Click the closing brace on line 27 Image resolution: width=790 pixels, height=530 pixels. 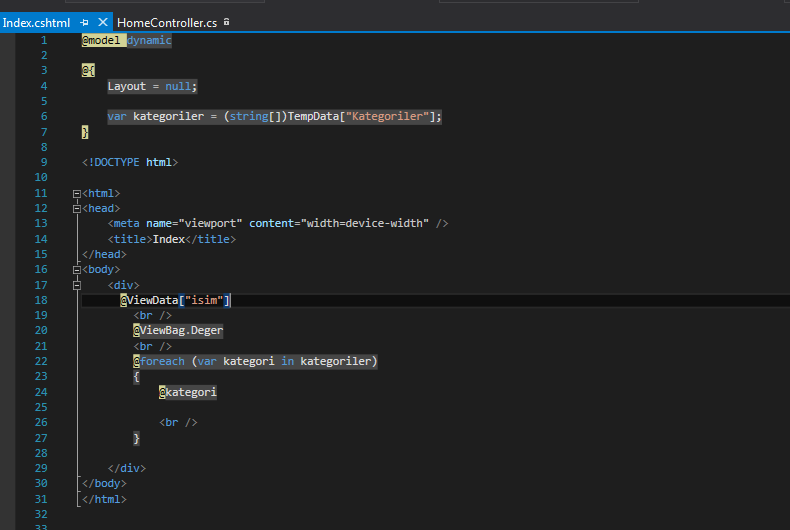pos(136,438)
